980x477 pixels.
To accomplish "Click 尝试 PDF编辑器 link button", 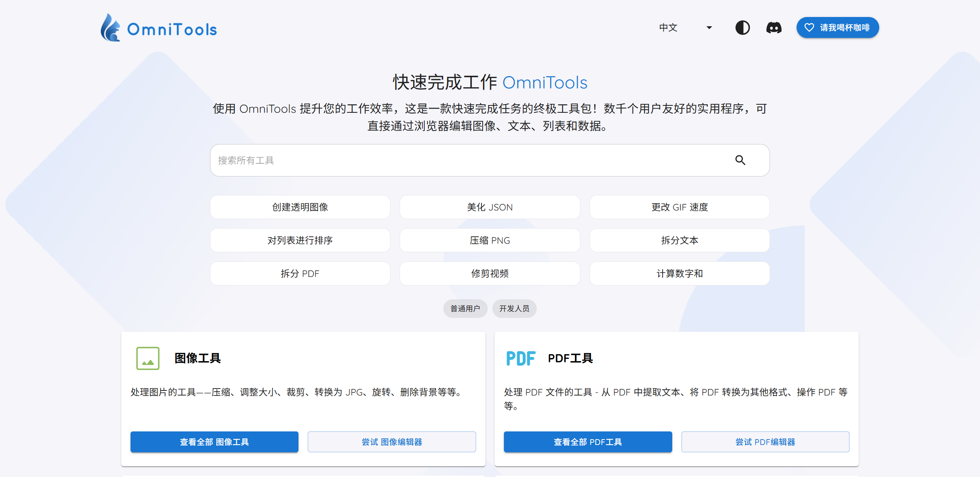I will click(x=765, y=442).
